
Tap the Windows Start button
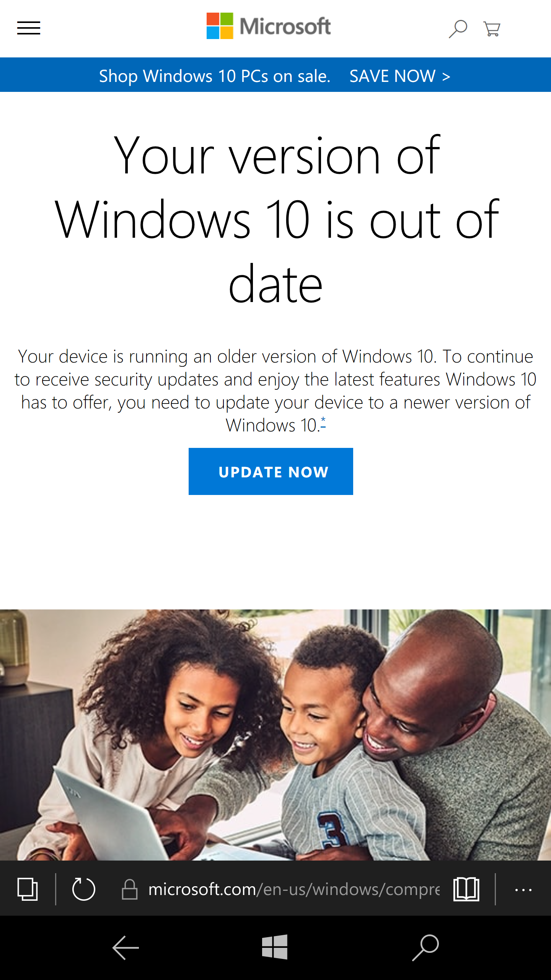click(x=275, y=947)
